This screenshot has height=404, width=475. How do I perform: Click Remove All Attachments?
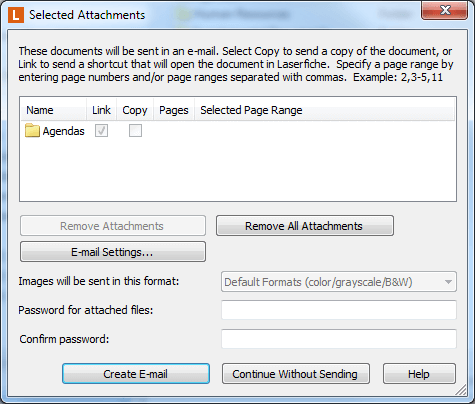[305, 226]
